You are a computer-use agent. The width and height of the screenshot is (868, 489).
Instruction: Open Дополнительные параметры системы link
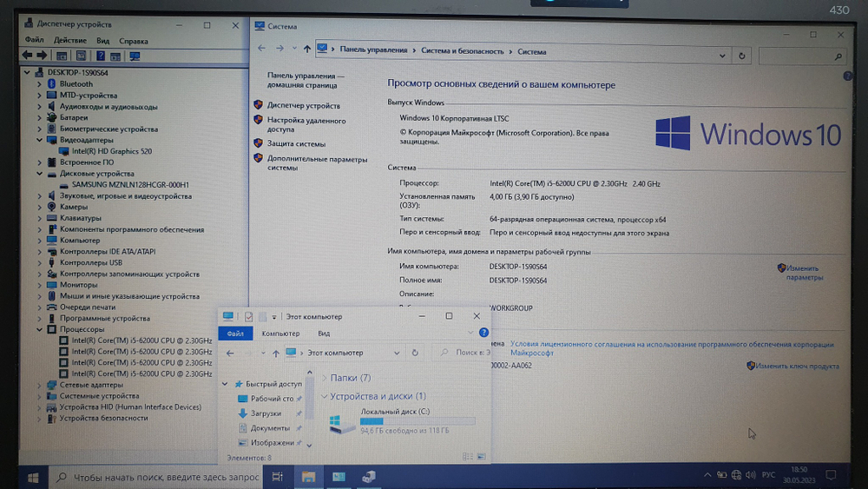[x=317, y=163]
